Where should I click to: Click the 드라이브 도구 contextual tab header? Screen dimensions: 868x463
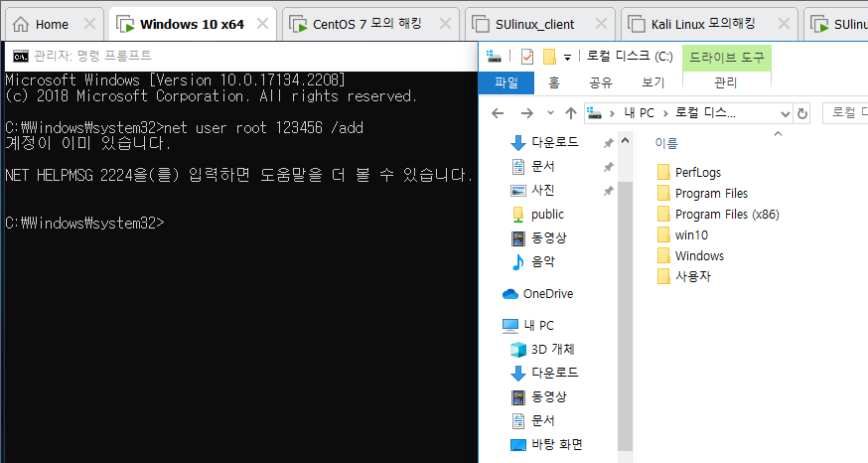[x=726, y=58]
